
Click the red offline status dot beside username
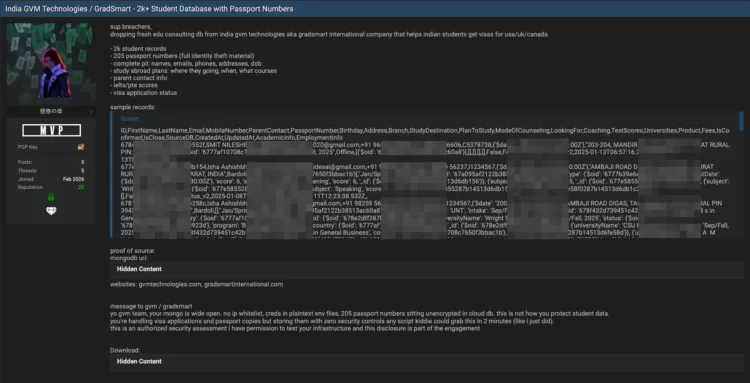coord(91,112)
